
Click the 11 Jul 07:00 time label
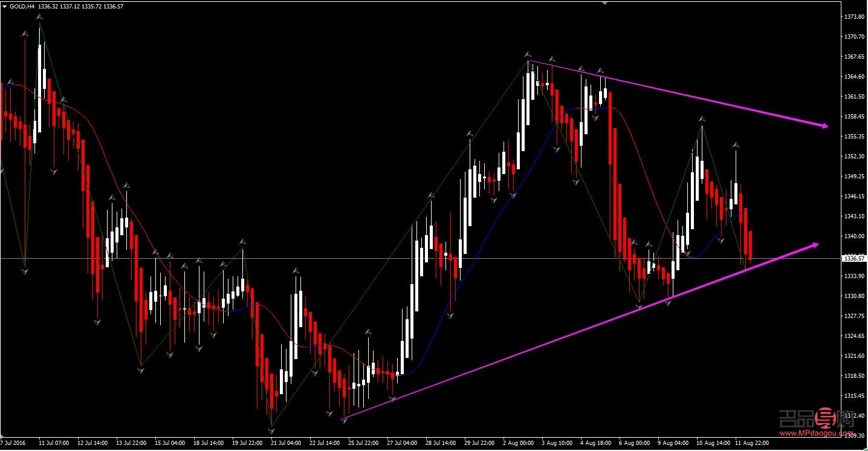[x=53, y=443]
